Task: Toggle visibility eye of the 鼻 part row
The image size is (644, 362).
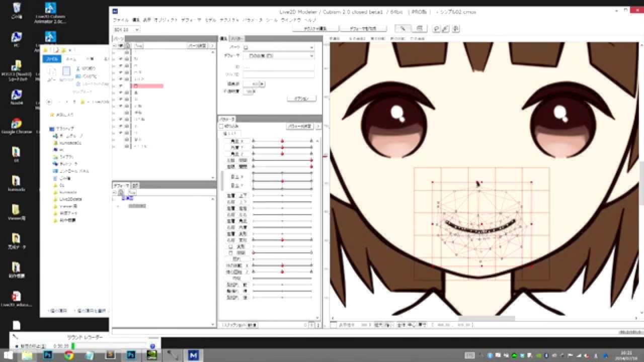Action: coord(121,93)
